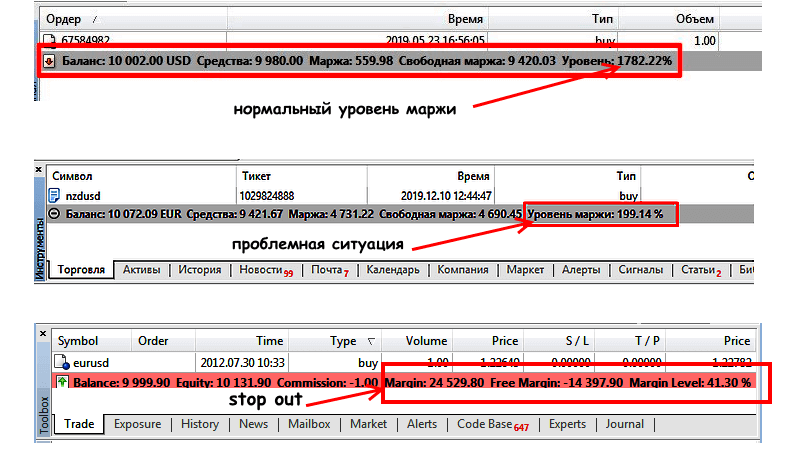
Task: Click the nzdusd order document icon
Action: point(55,197)
